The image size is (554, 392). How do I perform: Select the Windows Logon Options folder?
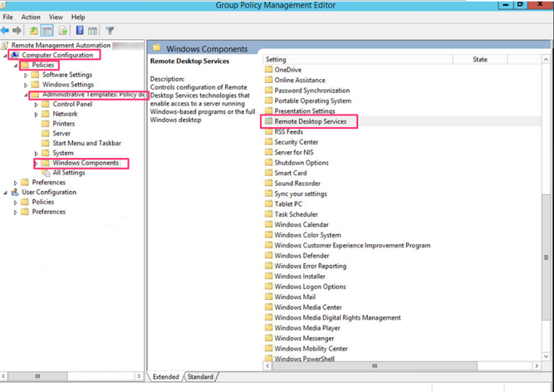point(310,287)
